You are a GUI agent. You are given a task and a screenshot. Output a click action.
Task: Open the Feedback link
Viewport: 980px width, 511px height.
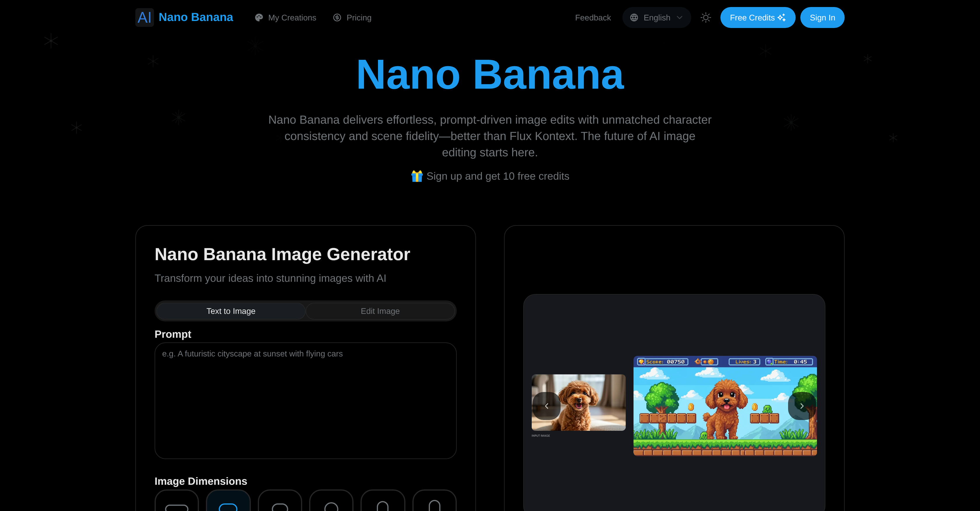593,17
